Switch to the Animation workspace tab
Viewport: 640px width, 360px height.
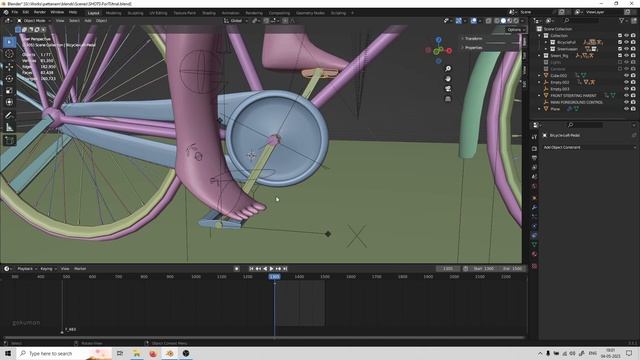click(x=230, y=13)
